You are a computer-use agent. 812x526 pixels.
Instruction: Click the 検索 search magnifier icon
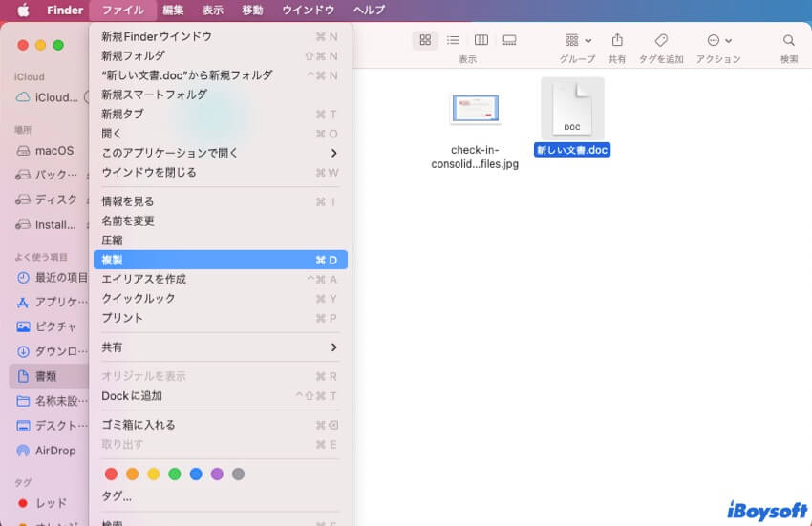pyautogui.click(x=789, y=40)
